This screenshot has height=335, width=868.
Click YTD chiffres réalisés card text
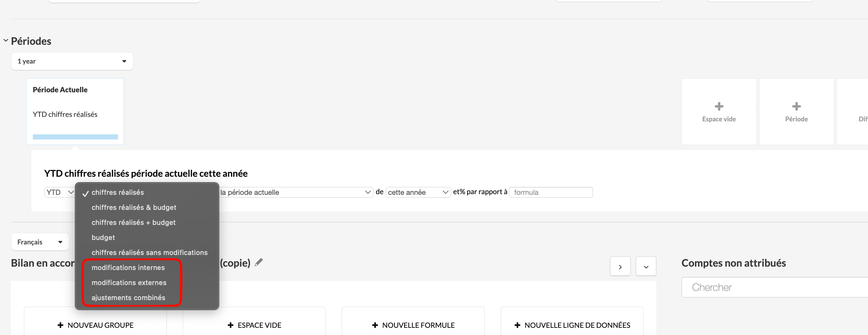coord(65,115)
